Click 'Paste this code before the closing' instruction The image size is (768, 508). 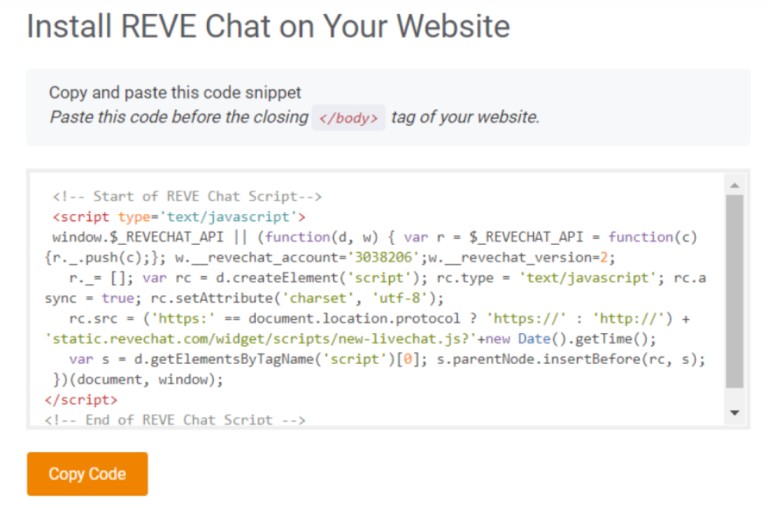click(x=179, y=118)
